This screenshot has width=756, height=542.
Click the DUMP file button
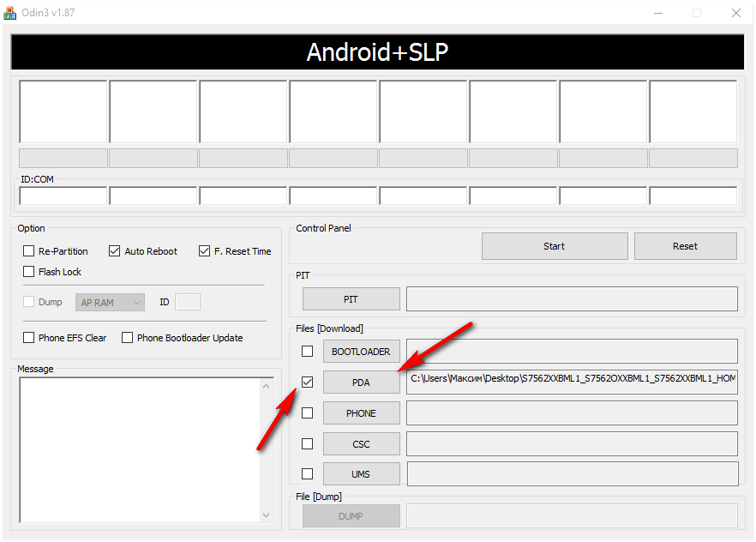pyautogui.click(x=351, y=516)
